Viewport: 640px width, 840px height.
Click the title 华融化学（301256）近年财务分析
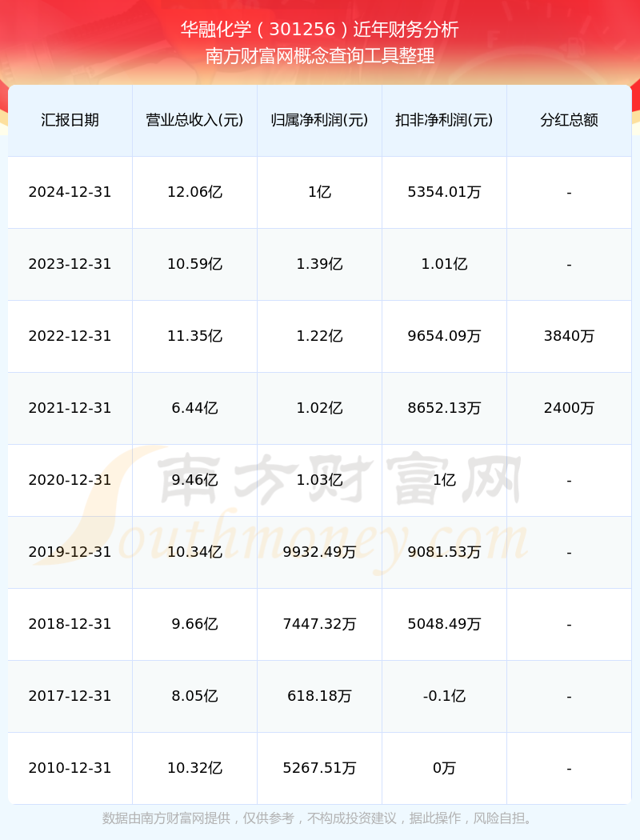320,29
